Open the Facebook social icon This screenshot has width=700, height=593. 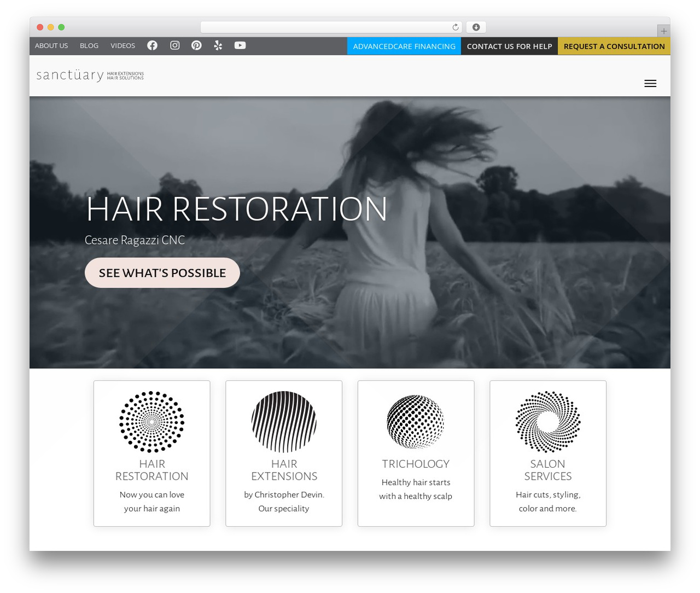click(152, 45)
